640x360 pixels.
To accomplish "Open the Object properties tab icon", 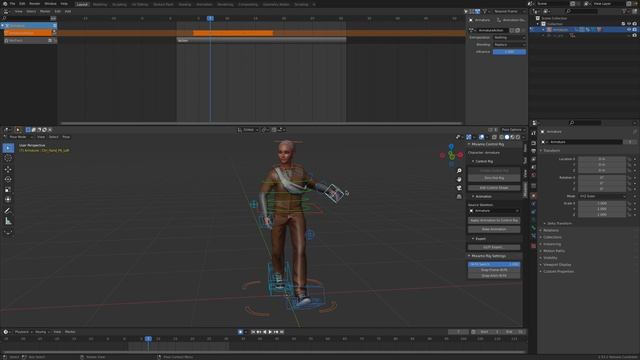I will [533, 196].
